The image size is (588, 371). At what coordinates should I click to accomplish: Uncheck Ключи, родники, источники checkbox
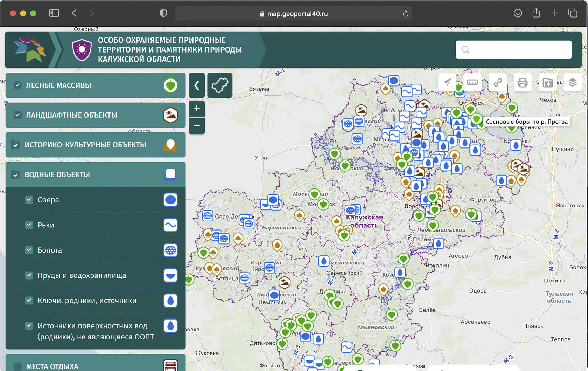click(29, 300)
